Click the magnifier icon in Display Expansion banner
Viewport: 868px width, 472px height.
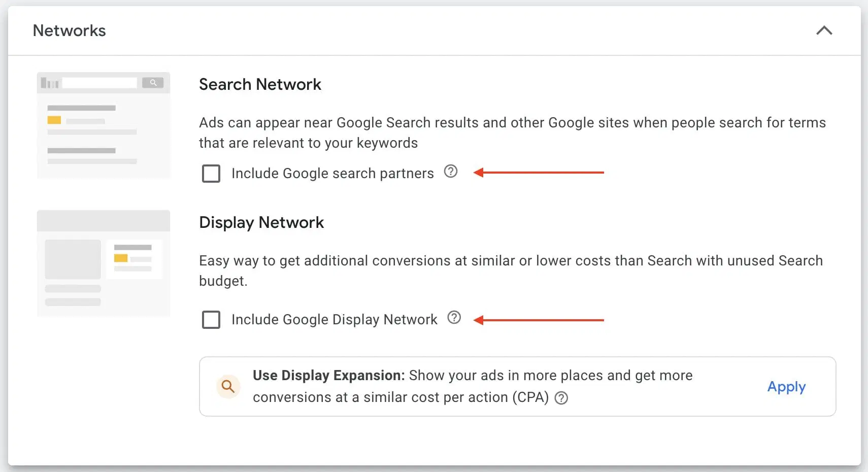(x=228, y=386)
